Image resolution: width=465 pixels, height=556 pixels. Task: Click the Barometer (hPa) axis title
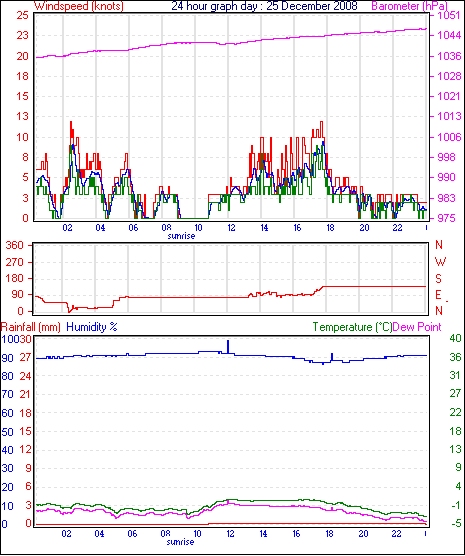click(409, 6)
